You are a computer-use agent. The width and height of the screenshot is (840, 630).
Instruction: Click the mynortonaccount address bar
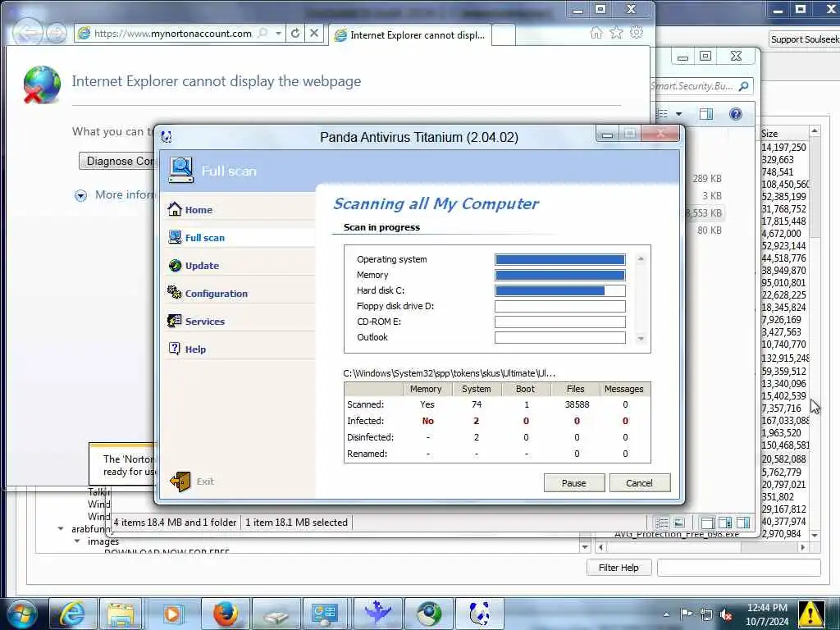tap(172, 33)
